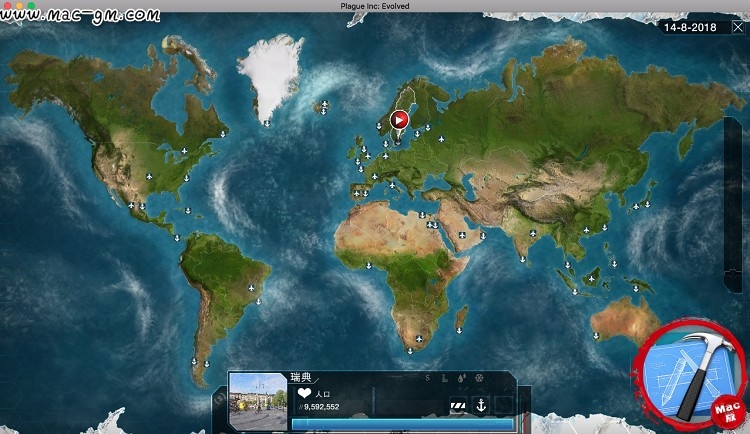Screen dimensions: 750x434
Task: Select the China airport icon
Action: pyautogui.click(x=586, y=230)
